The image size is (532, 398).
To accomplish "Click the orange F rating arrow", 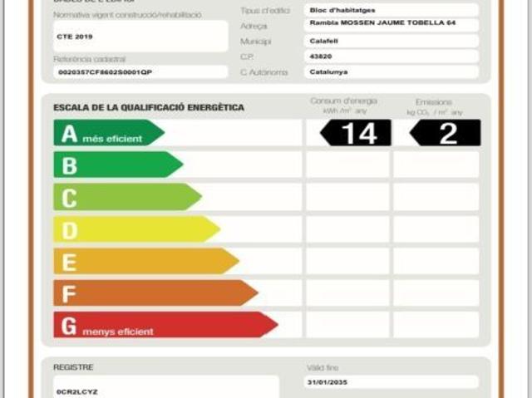I will 155,292.
